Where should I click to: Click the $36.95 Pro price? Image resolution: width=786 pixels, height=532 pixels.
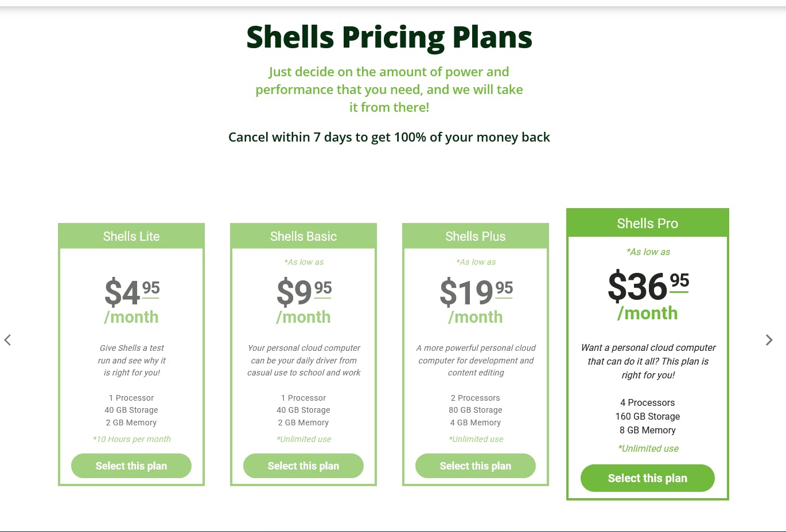point(648,287)
